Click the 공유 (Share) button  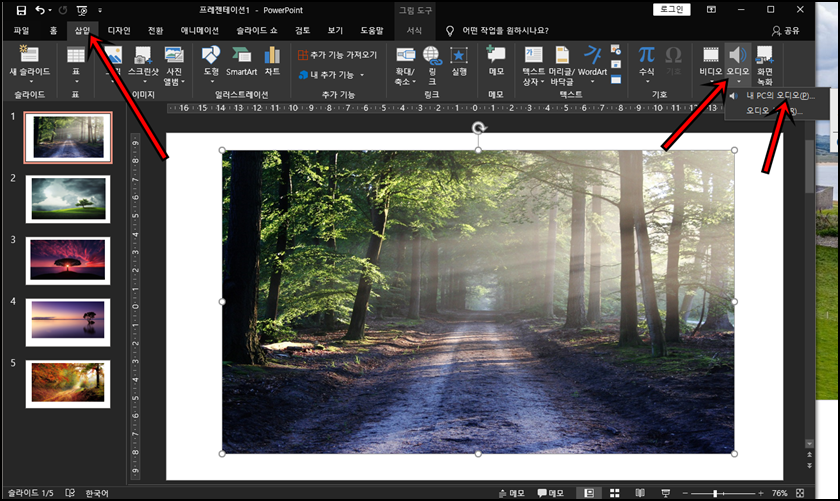pyautogui.click(x=786, y=31)
